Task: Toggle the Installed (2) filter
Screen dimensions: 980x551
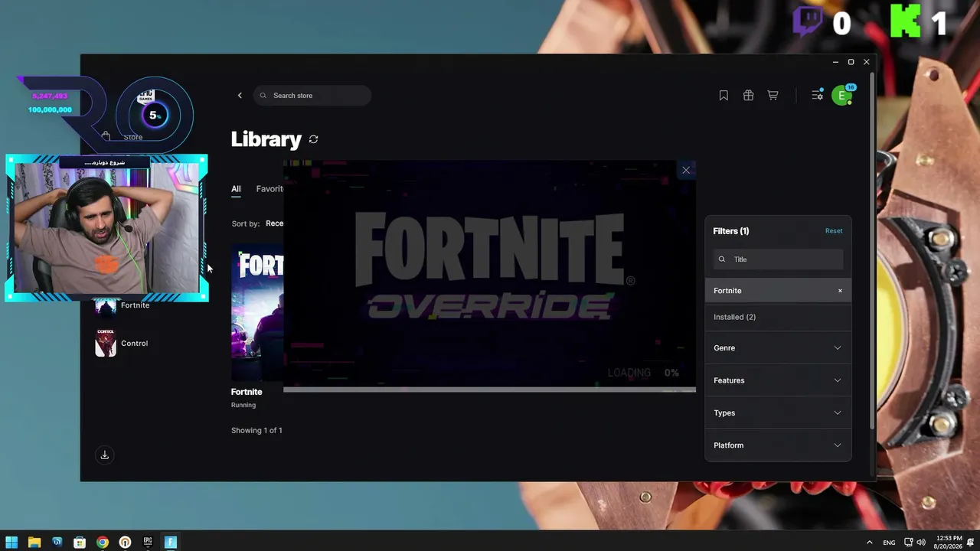Action: [x=778, y=317]
